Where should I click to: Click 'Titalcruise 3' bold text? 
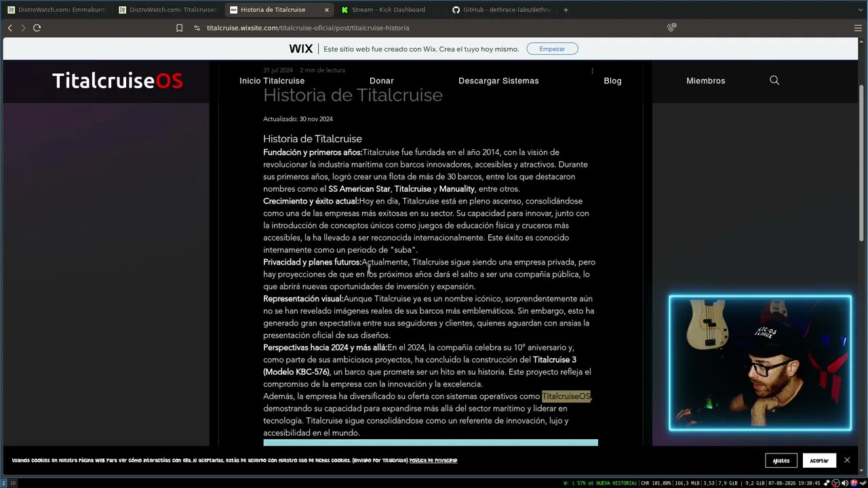(x=555, y=360)
